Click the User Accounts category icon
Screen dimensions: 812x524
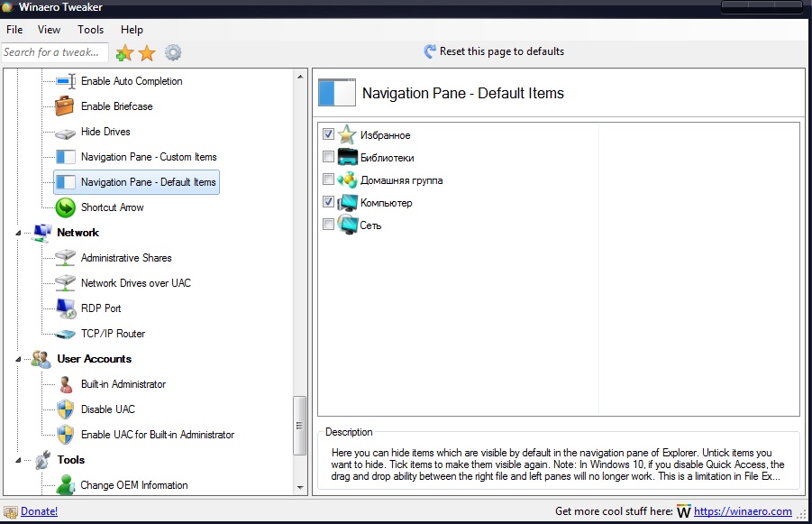point(41,359)
